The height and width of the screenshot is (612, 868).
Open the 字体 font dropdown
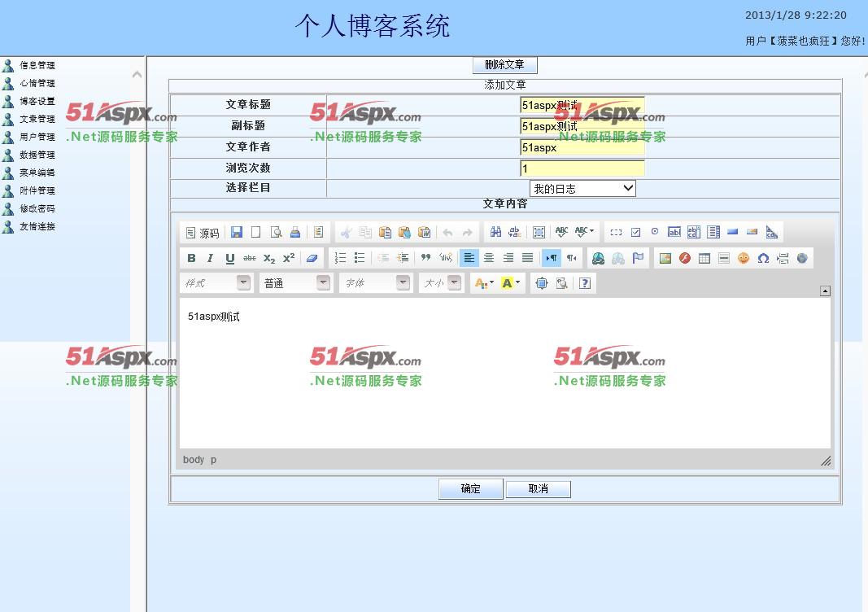377,283
